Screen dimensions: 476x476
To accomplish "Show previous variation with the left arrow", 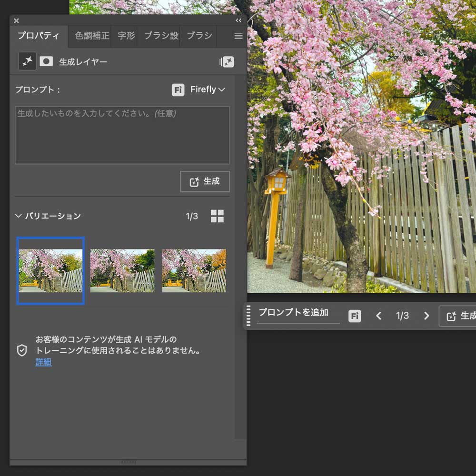I will click(378, 316).
